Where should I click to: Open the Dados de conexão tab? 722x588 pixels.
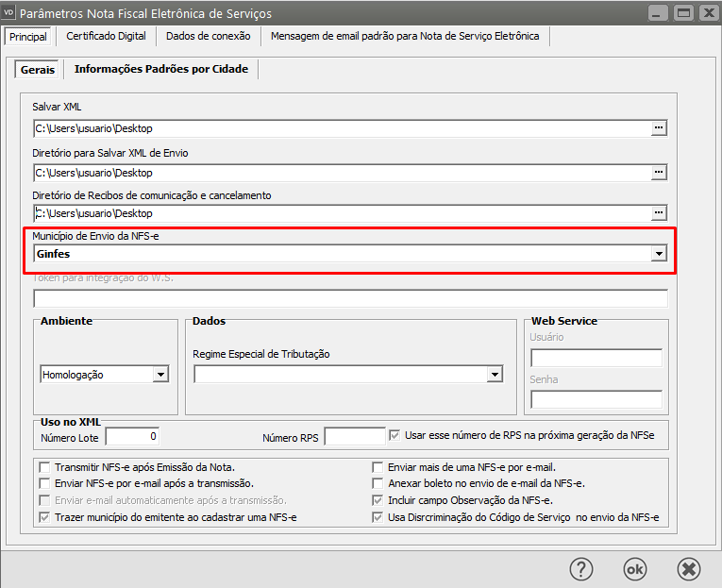208,36
